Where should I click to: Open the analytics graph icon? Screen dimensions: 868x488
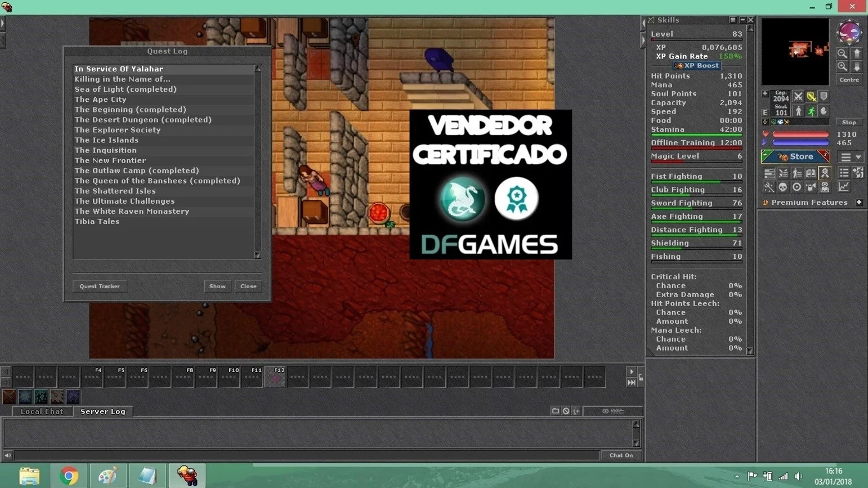tap(844, 187)
